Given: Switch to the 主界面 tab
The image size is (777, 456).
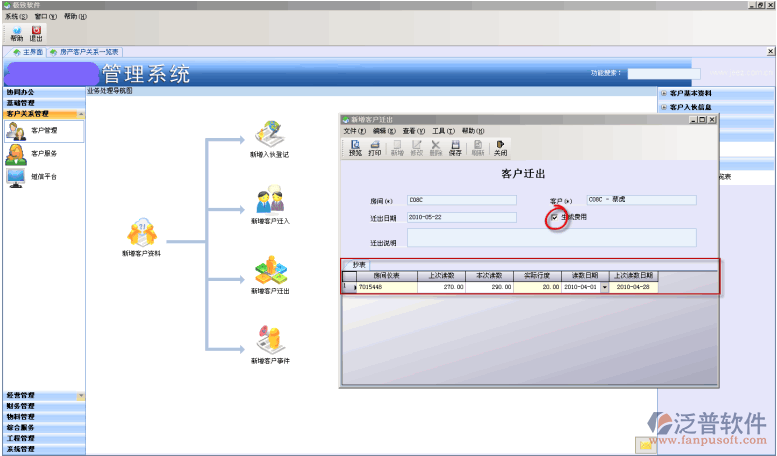Looking at the screenshot, I should (27, 52).
